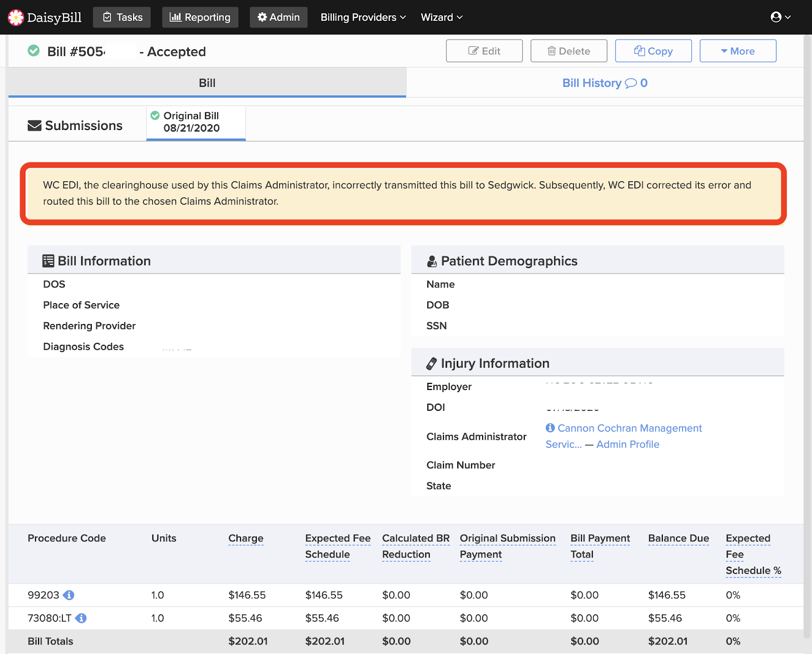Click the Bill History comment bubble icon
The image size is (812, 654).
(x=630, y=83)
